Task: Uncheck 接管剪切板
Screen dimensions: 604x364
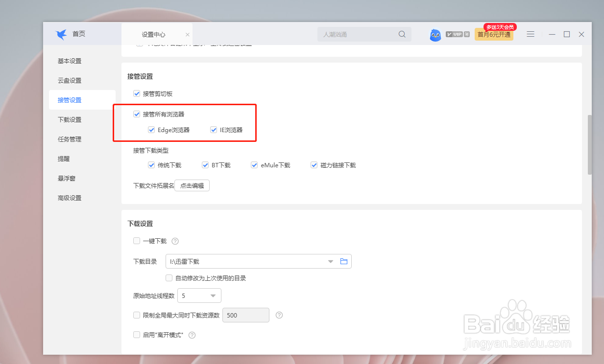Action: click(137, 93)
